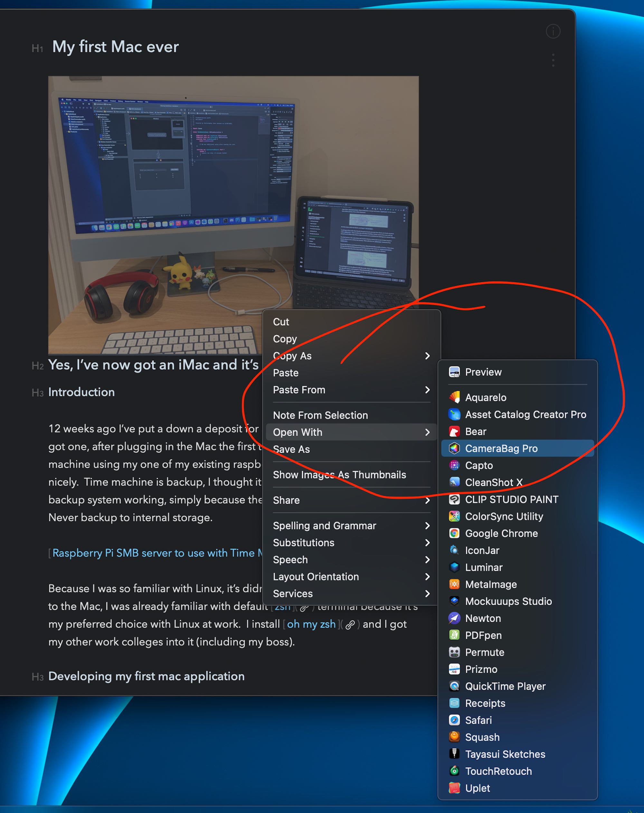Open with QuickTime Player icon
This screenshot has height=813, width=644.
[x=454, y=686]
